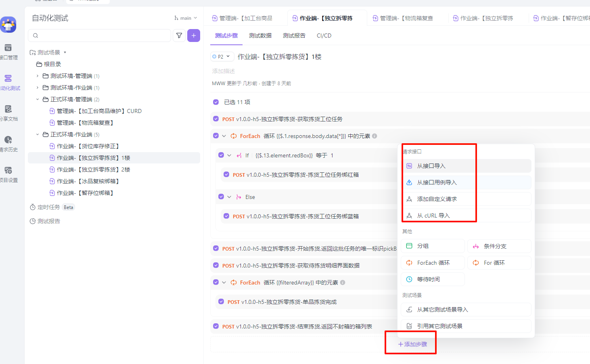Click the scenario title 作业端-【独立拆零拣货】1楼
This screenshot has height=364, width=590.
click(280, 57)
